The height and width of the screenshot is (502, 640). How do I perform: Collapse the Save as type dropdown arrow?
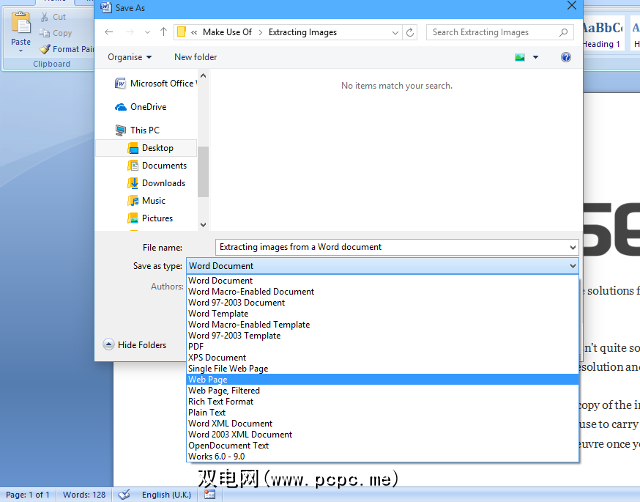573,266
